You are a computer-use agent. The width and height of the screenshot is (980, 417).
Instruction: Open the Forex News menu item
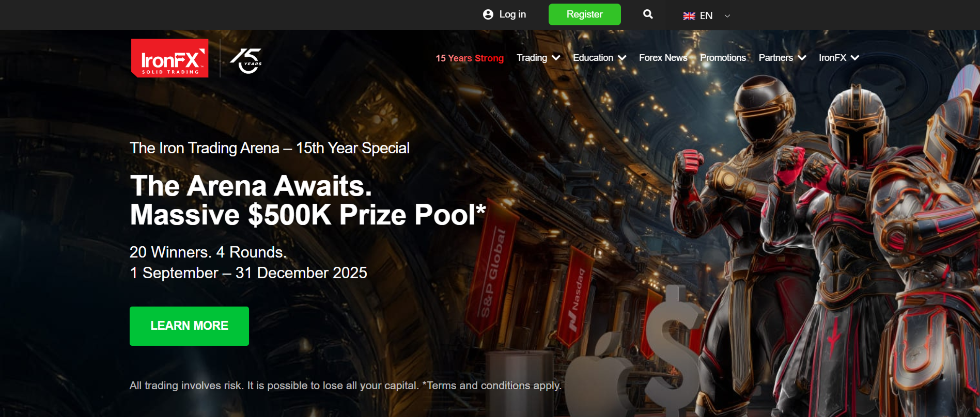coord(663,58)
